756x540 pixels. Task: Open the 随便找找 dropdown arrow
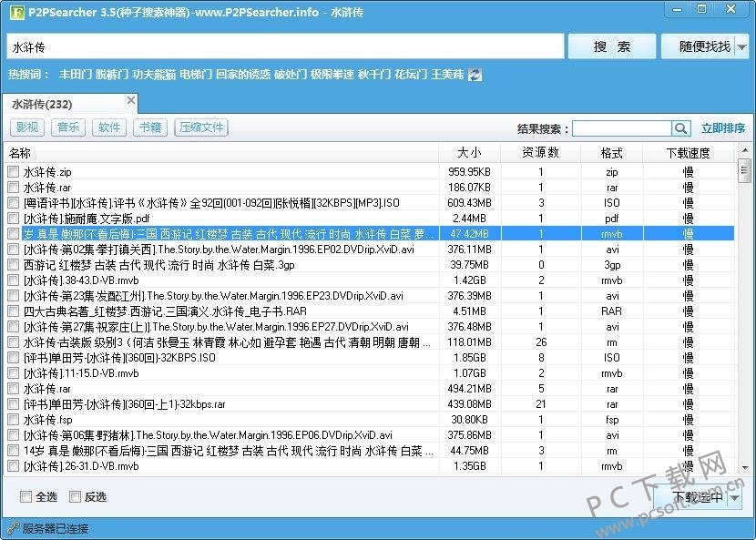742,46
